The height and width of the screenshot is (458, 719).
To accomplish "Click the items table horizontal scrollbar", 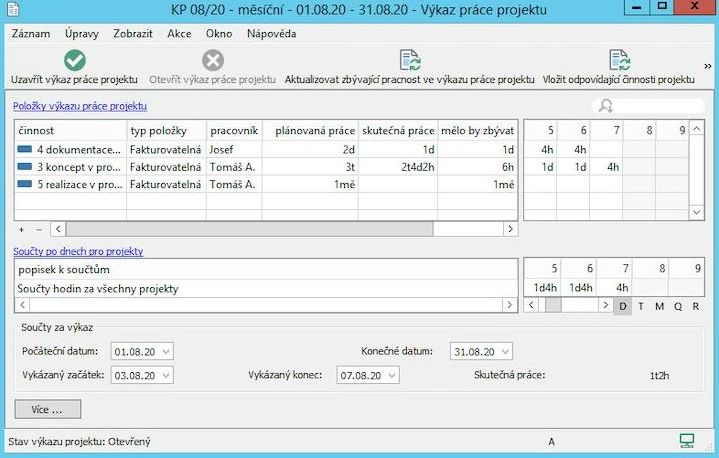I will tap(250, 229).
